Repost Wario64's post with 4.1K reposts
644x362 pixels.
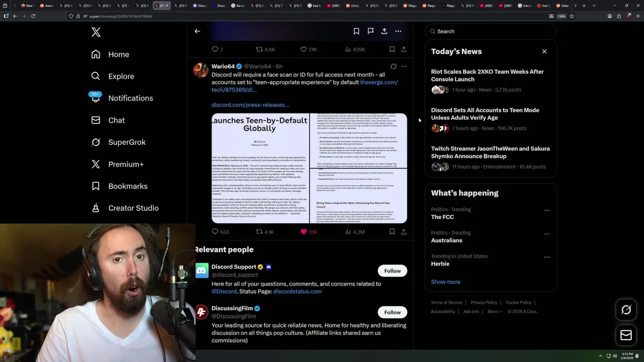point(265,232)
